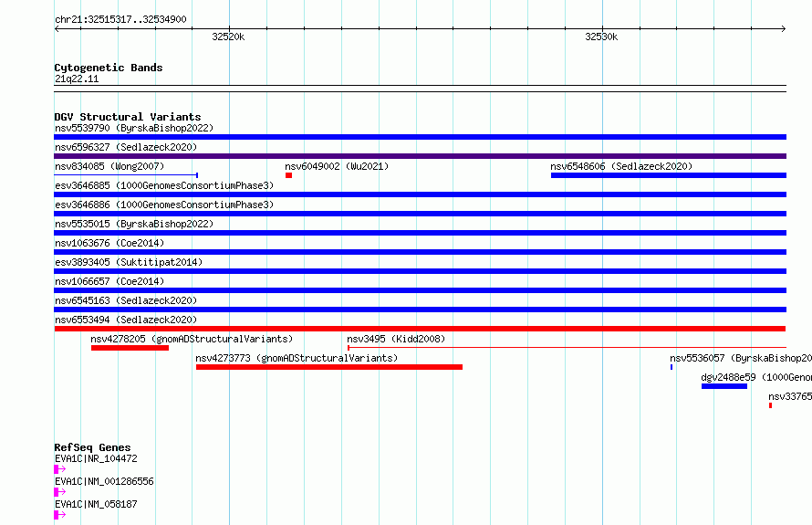This screenshot has width=812, height=525.
Task: Click the chr21:32515317..32534900 region label
Action: point(120,19)
